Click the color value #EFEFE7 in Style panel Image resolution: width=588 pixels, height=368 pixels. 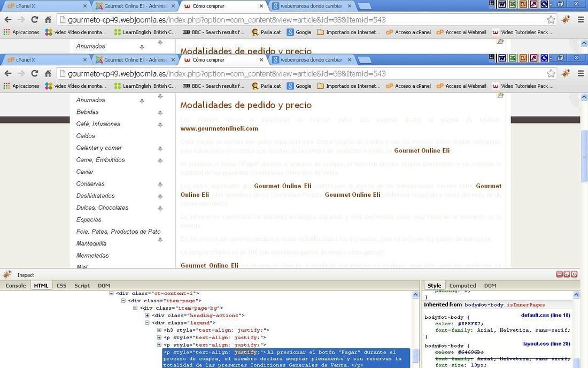[470, 324]
